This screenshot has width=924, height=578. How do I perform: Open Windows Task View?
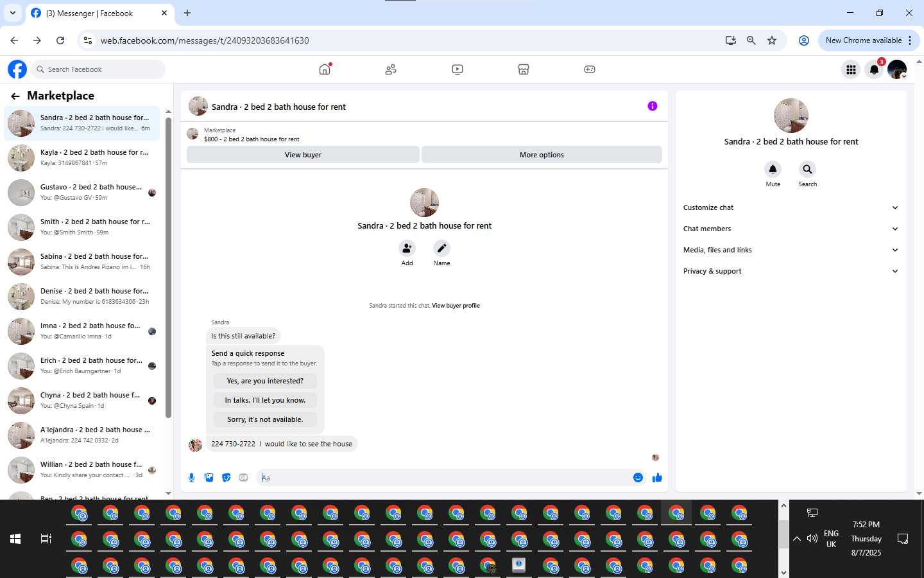point(46,539)
